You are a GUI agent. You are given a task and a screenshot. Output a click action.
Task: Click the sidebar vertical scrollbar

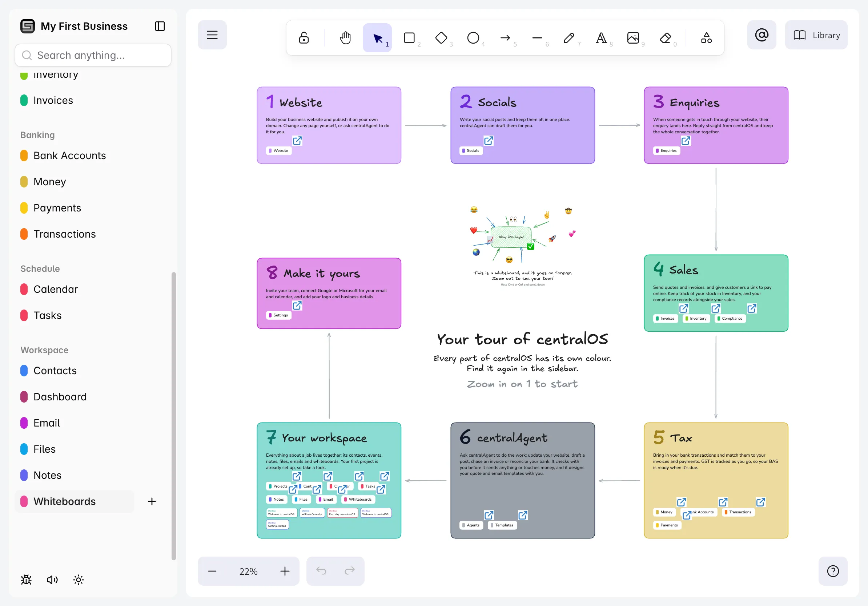(x=173, y=416)
